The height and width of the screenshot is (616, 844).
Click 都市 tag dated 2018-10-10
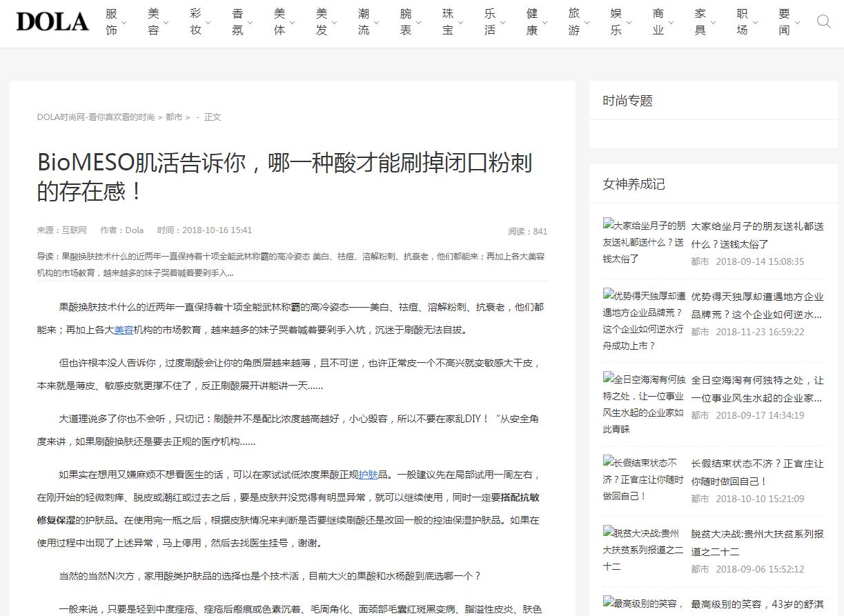tap(700, 499)
